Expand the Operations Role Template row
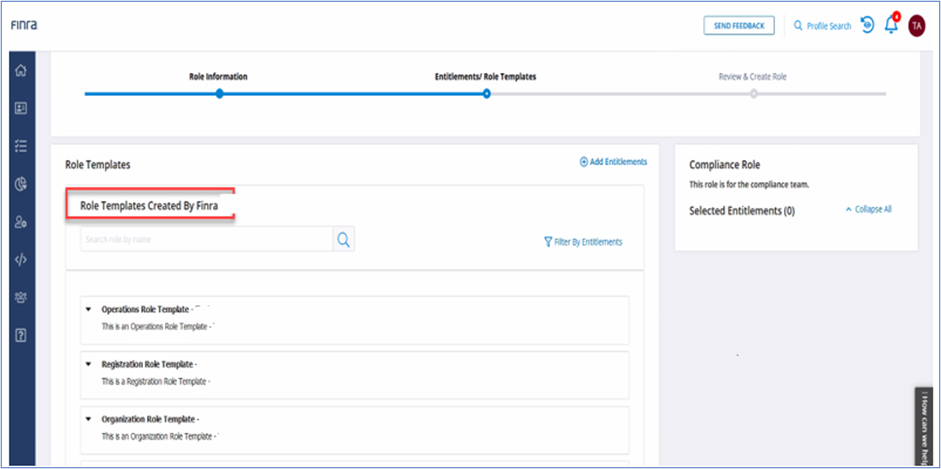This screenshot has height=469, width=941. click(88, 309)
